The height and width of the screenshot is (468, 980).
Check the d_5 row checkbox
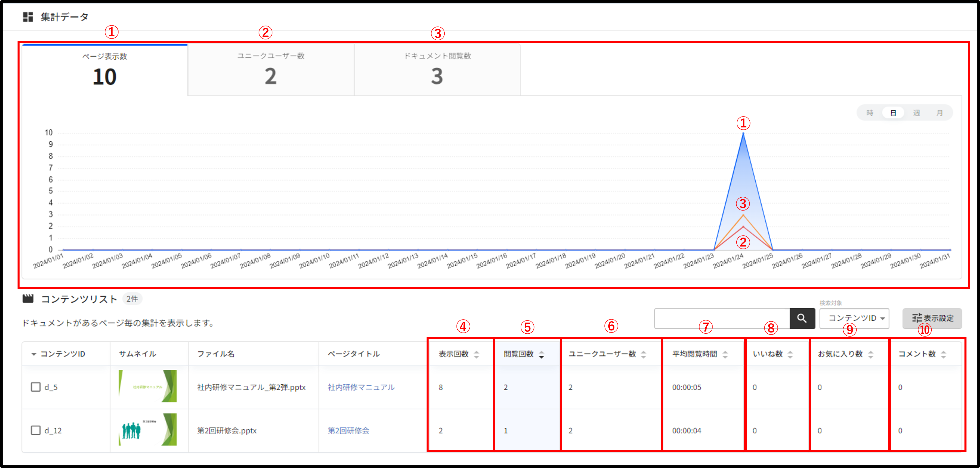[x=36, y=387]
